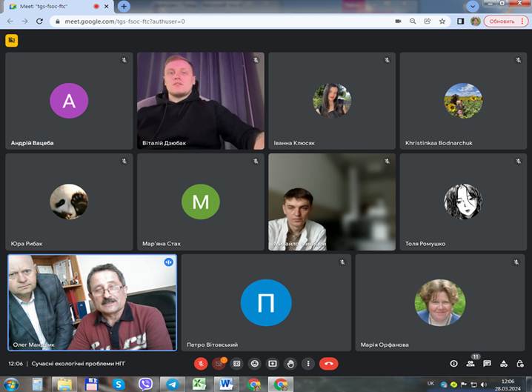The height and width of the screenshot is (392, 532).
Task: Click the present screen icon
Action: [272, 364]
